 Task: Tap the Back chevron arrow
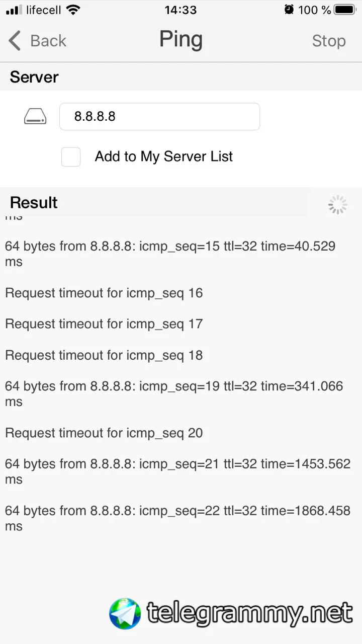coord(15,41)
